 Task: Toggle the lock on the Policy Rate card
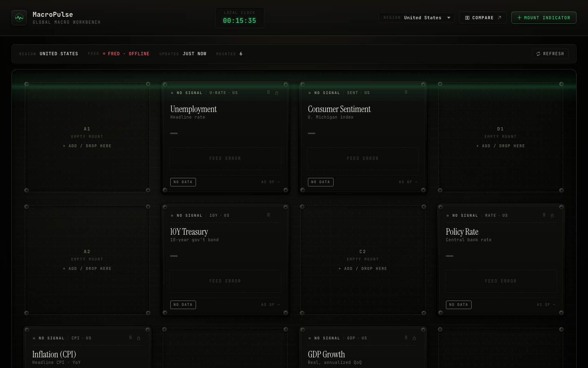[552, 215]
